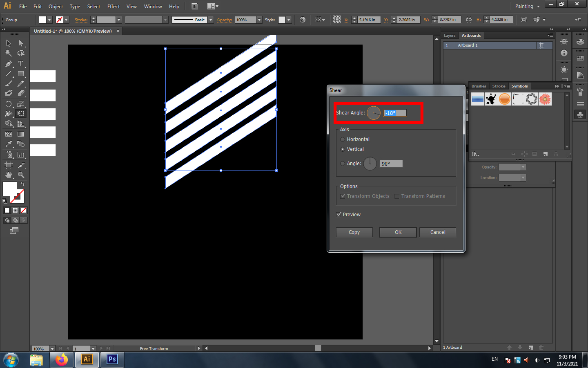Click the orange sphere symbol
Image resolution: width=588 pixels, height=368 pixels.
click(x=505, y=99)
